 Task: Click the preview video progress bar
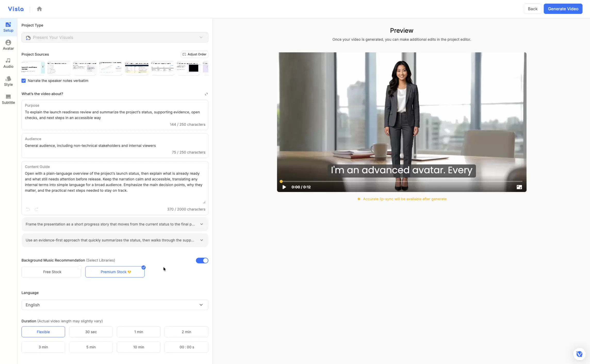[402, 181]
